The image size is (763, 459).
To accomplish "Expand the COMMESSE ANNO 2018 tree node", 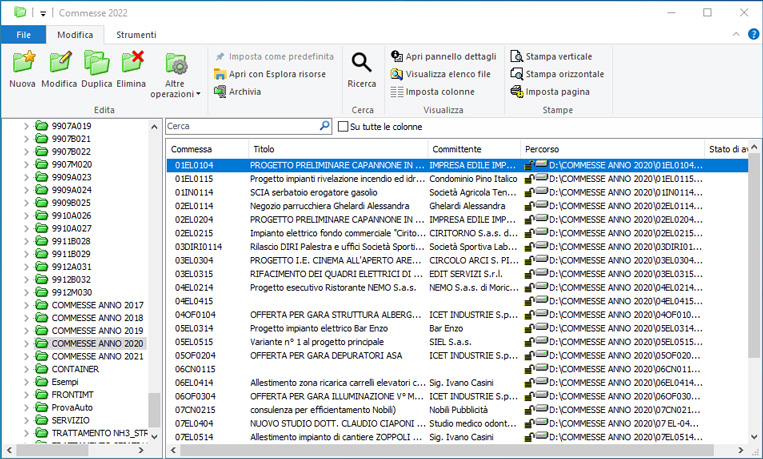I will (x=26, y=318).
